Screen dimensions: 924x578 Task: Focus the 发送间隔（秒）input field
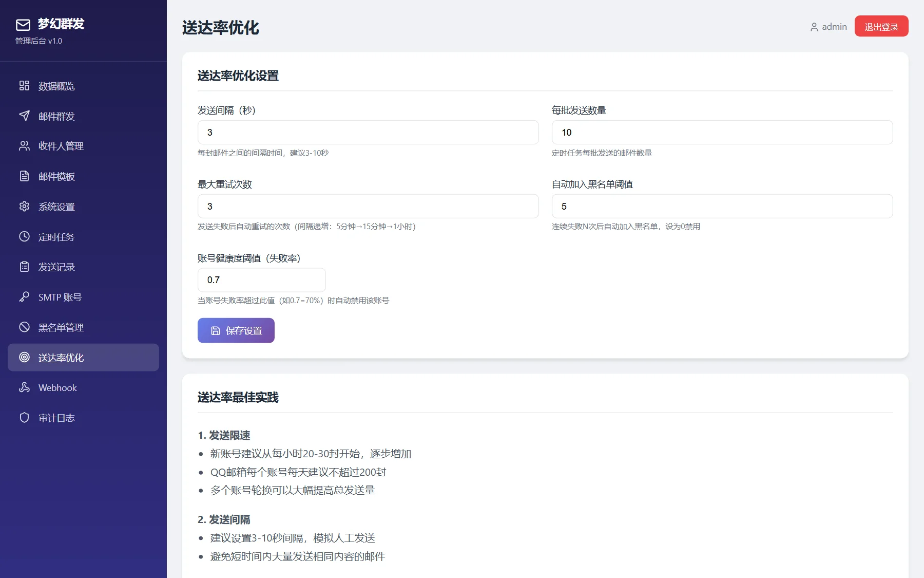[368, 133]
